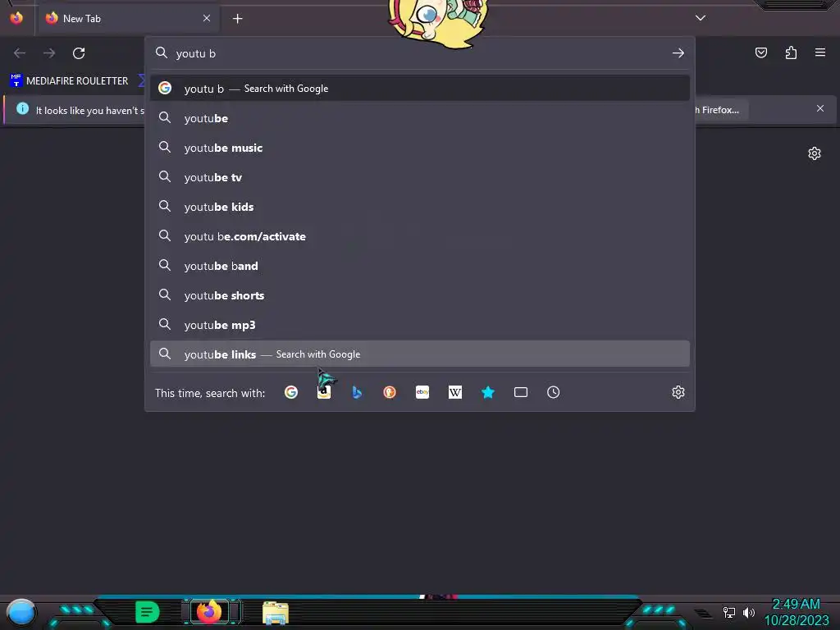This screenshot has height=630, width=840.
Task: Search this time with eBay icon
Action: point(422,392)
